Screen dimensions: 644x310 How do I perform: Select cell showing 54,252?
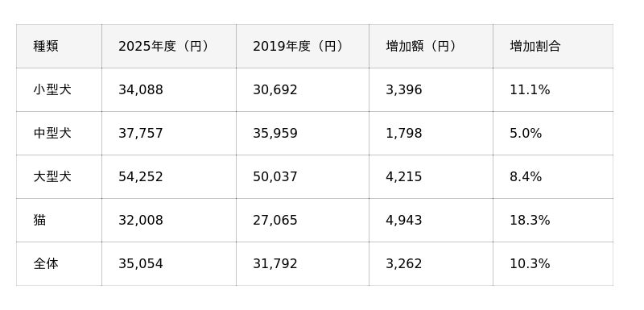click(x=169, y=176)
